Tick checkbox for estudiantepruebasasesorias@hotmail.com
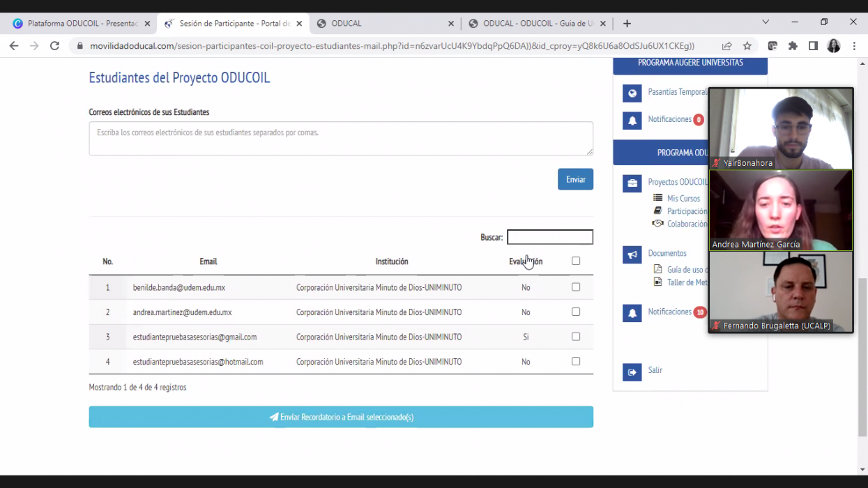The image size is (868, 488). pos(576,361)
